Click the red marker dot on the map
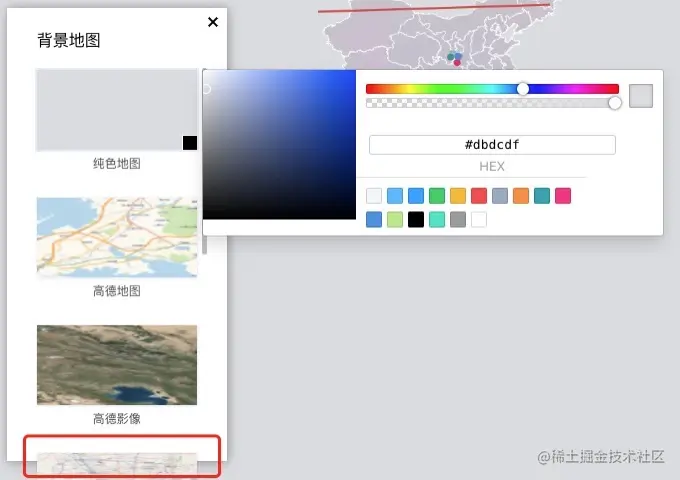Image resolution: width=680 pixels, height=480 pixels. [x=457, y=63]
